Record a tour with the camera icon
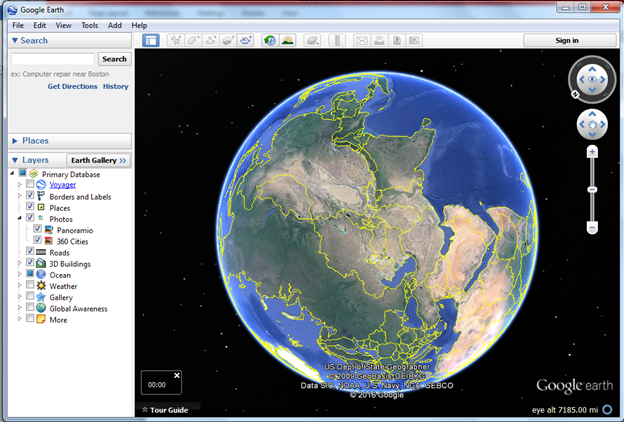624x422 pixels. (x=246, y=40)
